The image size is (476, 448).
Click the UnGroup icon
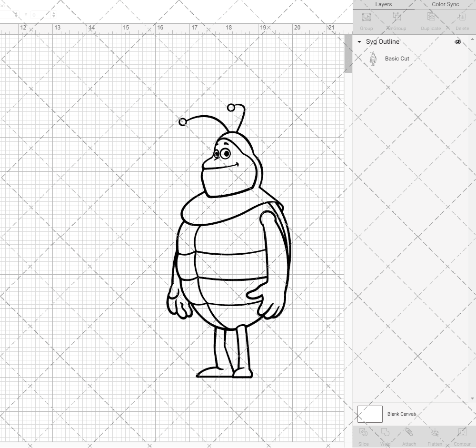tap(397, 17)
